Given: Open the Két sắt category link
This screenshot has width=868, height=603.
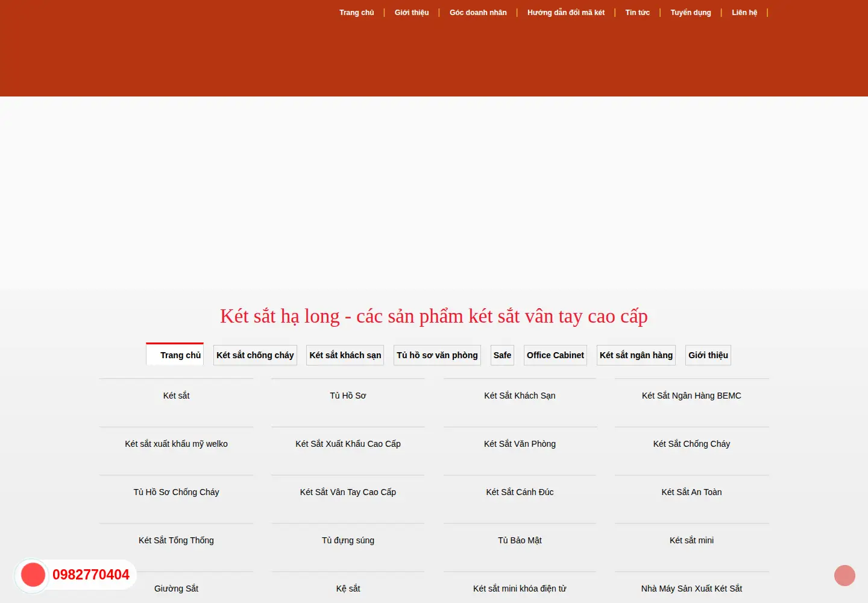Looking at the screenshot, I should pyautogui.click(x=176, y=396).
